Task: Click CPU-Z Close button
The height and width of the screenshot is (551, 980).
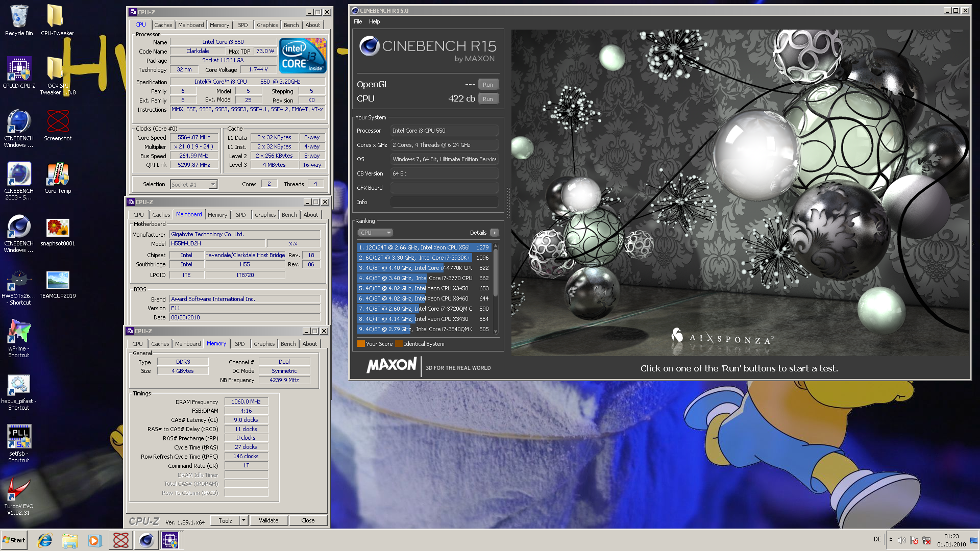Action: (x=308, y=520)
